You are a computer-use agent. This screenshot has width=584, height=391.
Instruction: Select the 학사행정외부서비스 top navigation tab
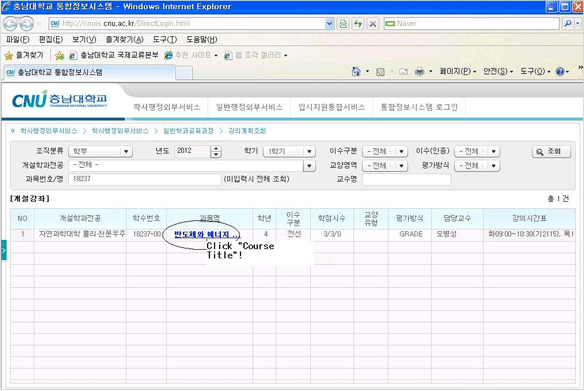(x=167, y=107)
